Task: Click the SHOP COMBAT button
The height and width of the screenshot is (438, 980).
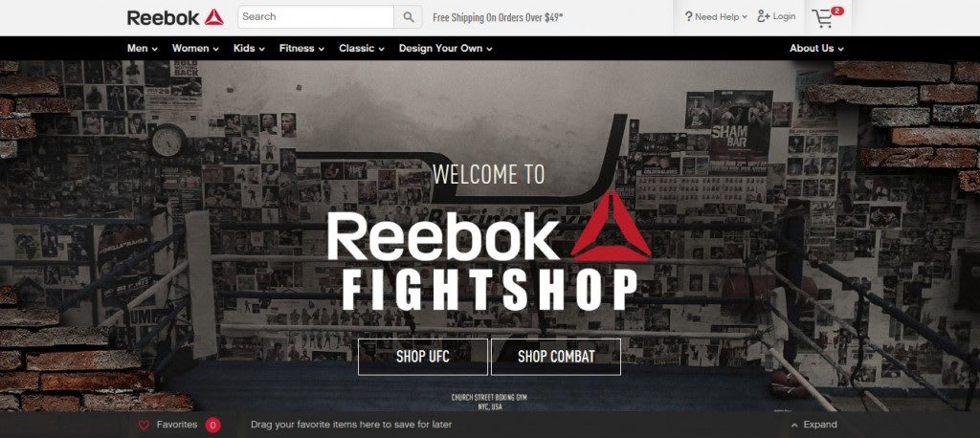Action: tap(556, 357)
